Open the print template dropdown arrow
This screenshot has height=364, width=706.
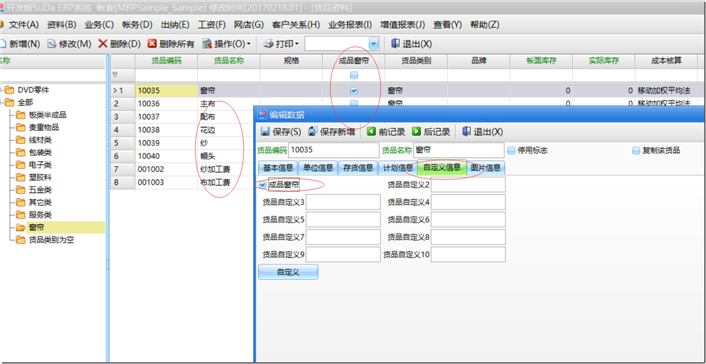coord(374,44)
